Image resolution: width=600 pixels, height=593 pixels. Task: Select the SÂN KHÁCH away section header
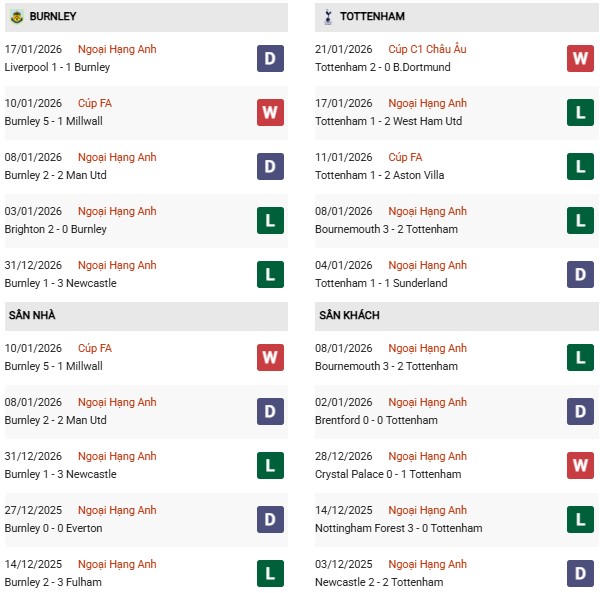(350, 316)
